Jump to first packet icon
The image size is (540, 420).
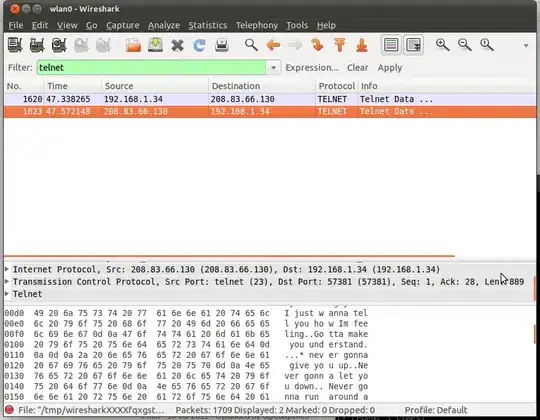340,45
